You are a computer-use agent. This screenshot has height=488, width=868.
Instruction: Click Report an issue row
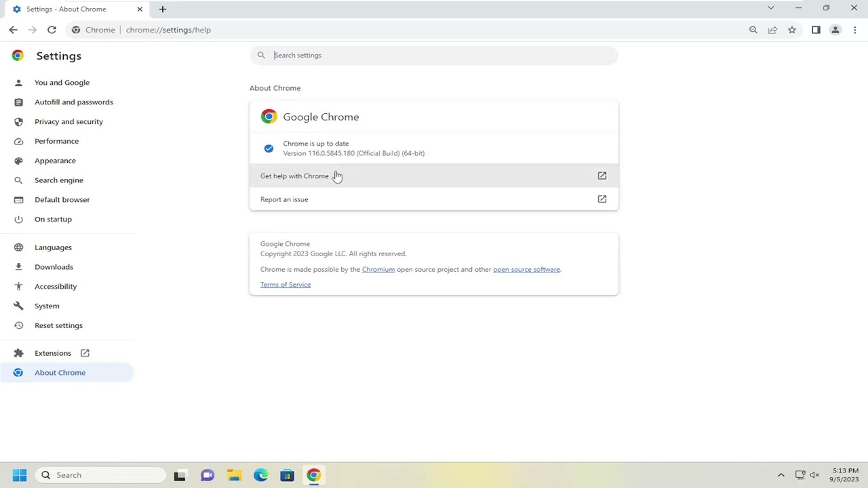click(434, 199)
